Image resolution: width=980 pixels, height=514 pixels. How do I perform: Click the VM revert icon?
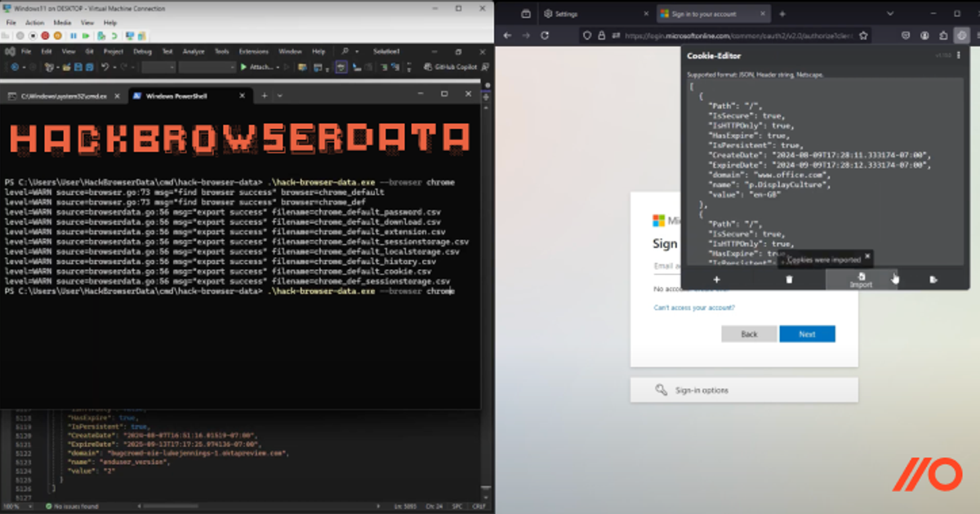tap(115, 36)
